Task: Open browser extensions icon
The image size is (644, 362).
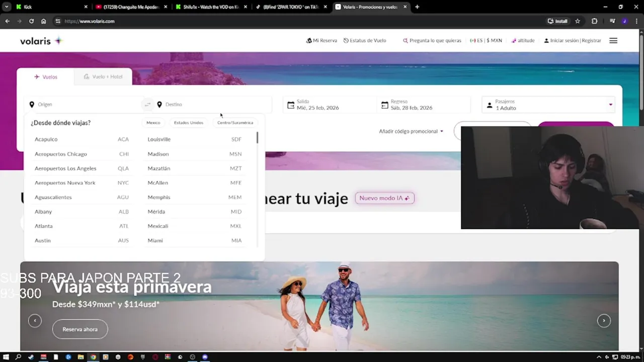Action: coord(595,21)
